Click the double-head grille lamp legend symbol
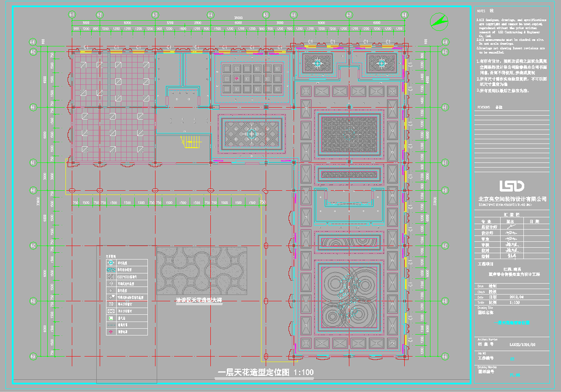Image resolution: width=561 pixels, height=392 pixels. pyautogui.click(x=111, y=311)
